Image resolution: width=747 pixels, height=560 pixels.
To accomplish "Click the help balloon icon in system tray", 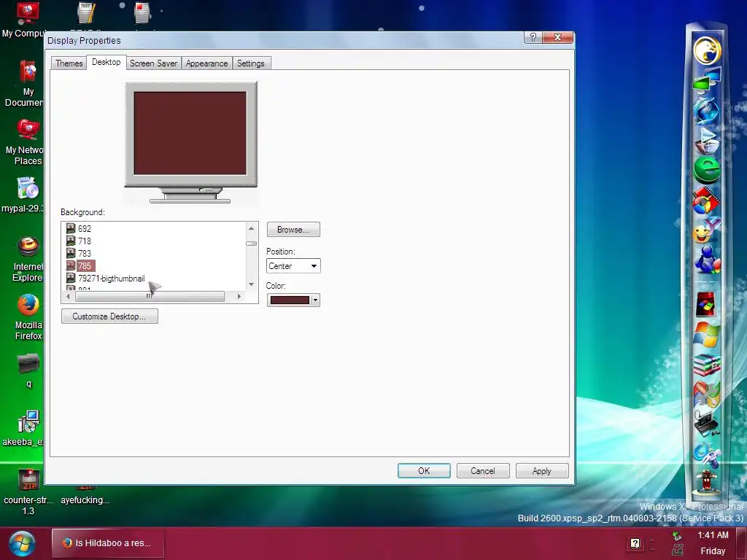I will 635,543.
